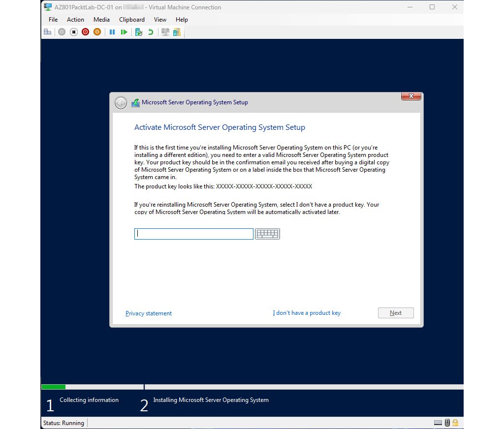The width and height of the screenshot is (504, 429).
Task: Click the keyboard indicator in the status bar
Action: click(438, 423)
